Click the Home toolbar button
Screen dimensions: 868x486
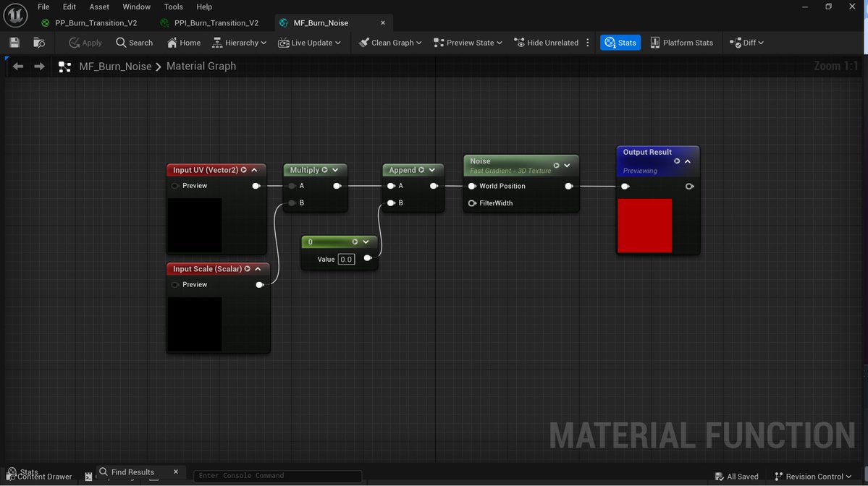(x=184, y=43)
